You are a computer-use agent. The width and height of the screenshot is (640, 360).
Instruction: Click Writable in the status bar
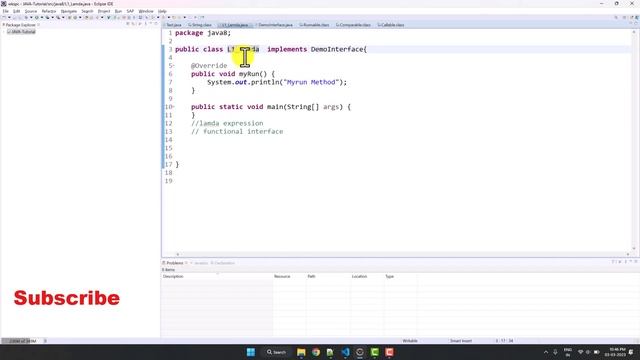pos(410,341)
